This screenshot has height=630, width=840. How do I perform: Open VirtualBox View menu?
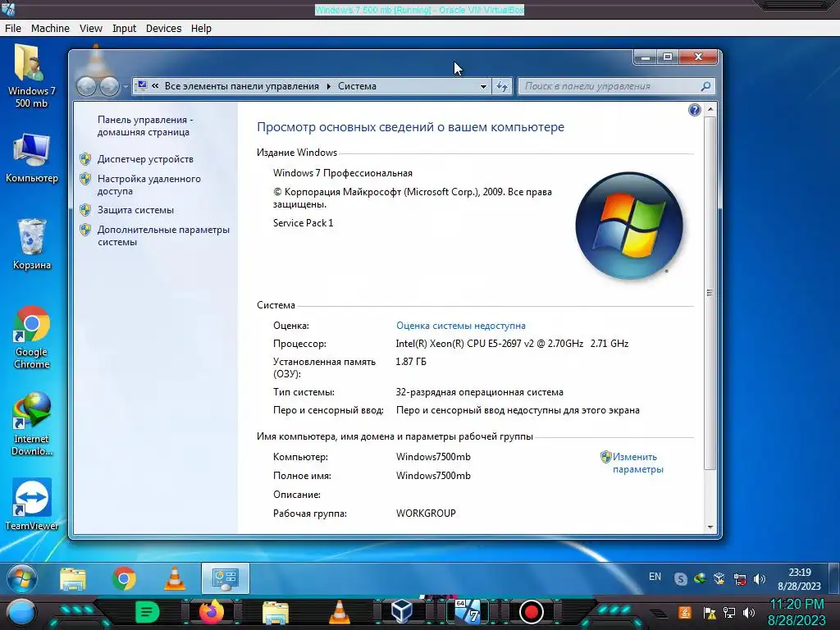click(x=90, y=29)
